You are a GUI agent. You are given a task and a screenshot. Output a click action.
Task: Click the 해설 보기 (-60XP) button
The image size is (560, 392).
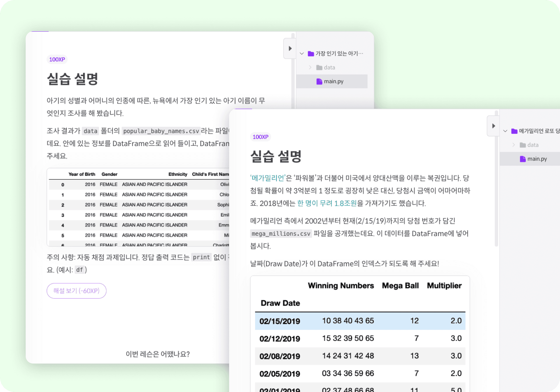[76, 290]
